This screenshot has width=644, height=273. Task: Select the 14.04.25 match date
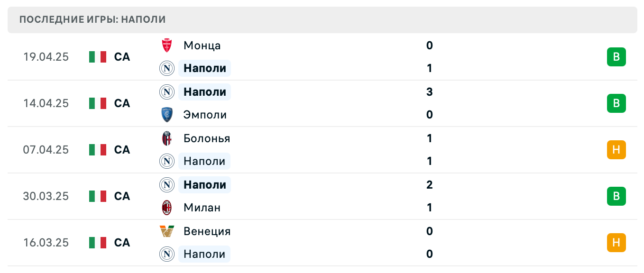point(46,103)
